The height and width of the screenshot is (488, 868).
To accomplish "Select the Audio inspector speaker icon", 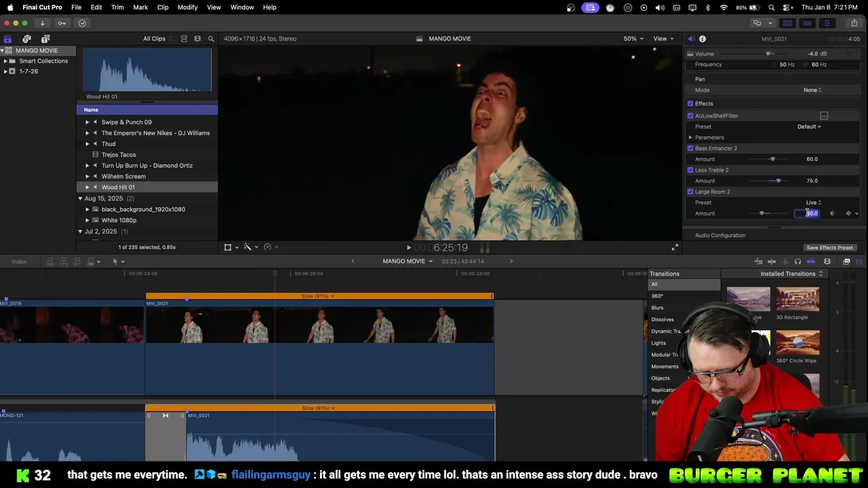I will 690,39.
